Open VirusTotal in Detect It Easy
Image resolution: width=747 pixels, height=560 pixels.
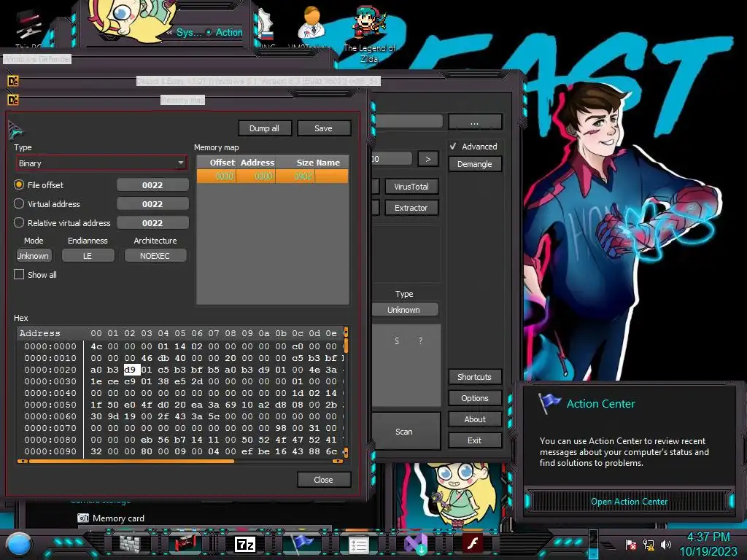[x=411, y=187]
